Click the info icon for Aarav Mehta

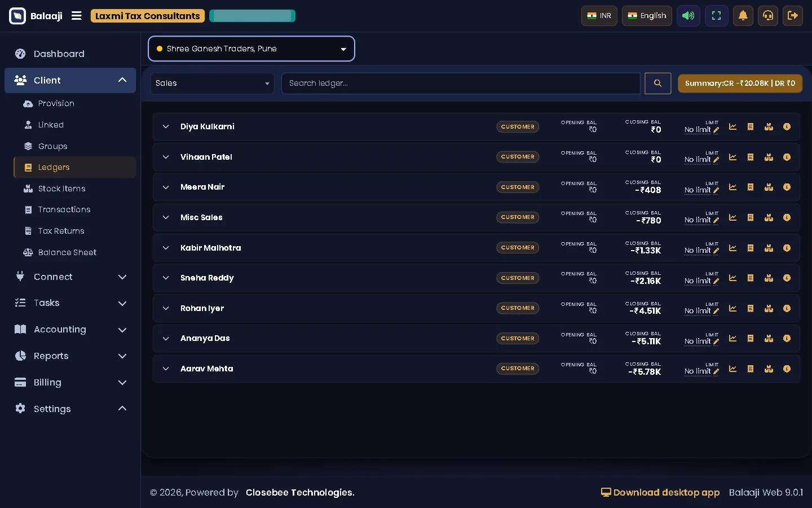tap(787, 369)
